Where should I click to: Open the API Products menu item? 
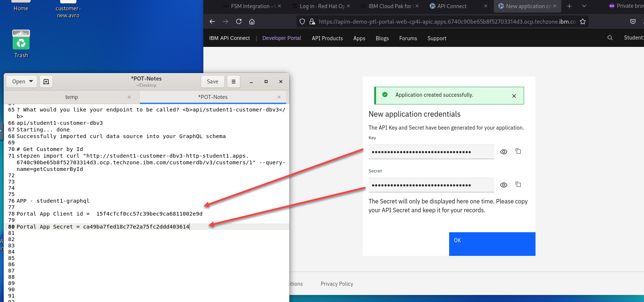[327, 38]
